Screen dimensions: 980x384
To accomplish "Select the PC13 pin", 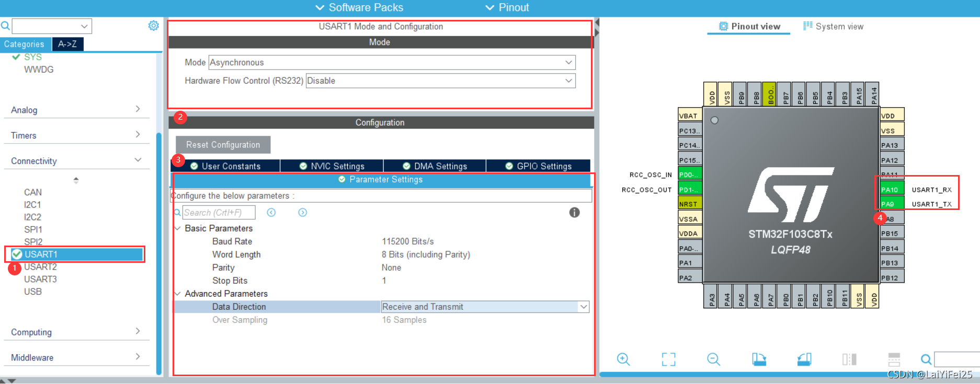I will [x=690, y=130].
